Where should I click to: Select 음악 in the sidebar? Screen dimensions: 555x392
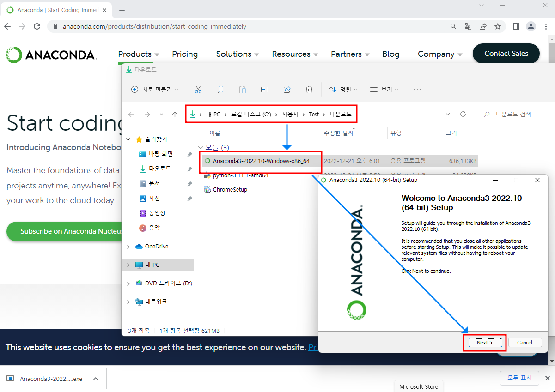pos(154,228)
